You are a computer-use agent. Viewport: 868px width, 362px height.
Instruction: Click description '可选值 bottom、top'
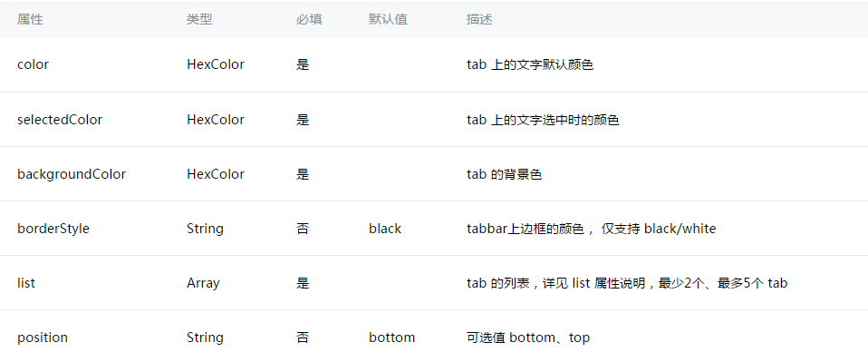528,338
